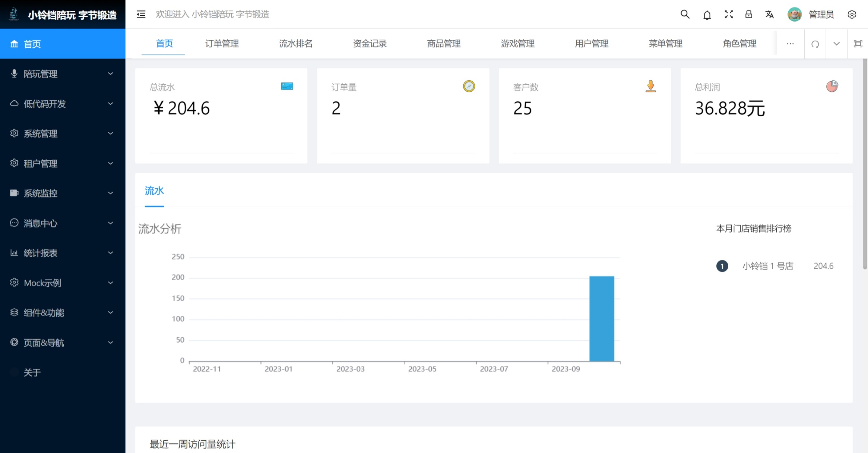
Task: Open the notification bell icon
Action: 707,15
